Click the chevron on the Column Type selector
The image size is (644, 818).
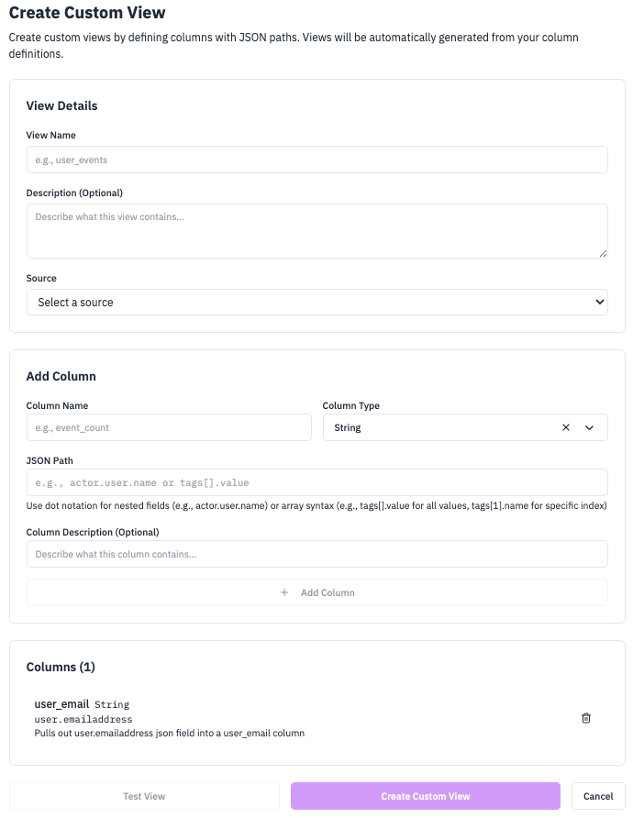(x=590, y=427)
